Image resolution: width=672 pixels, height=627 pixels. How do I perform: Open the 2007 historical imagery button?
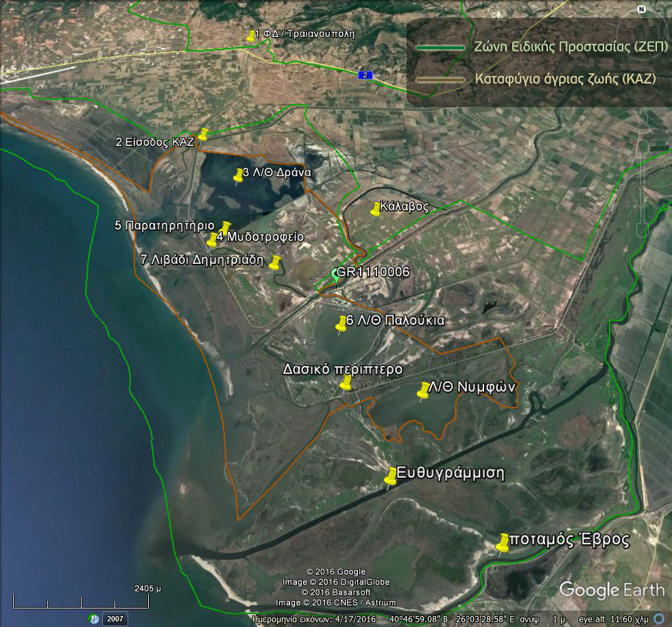pyautogui.click(x=115, y=619)
